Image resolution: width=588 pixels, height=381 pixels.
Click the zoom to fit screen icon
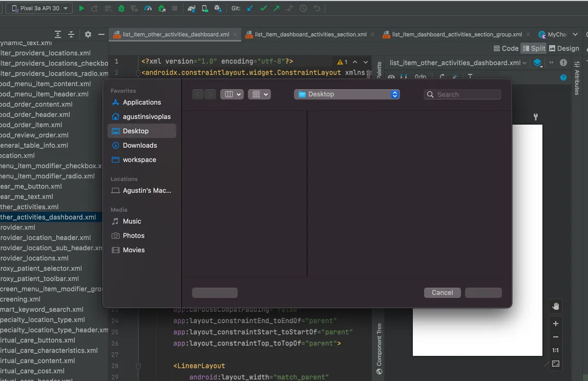(556, 364)
